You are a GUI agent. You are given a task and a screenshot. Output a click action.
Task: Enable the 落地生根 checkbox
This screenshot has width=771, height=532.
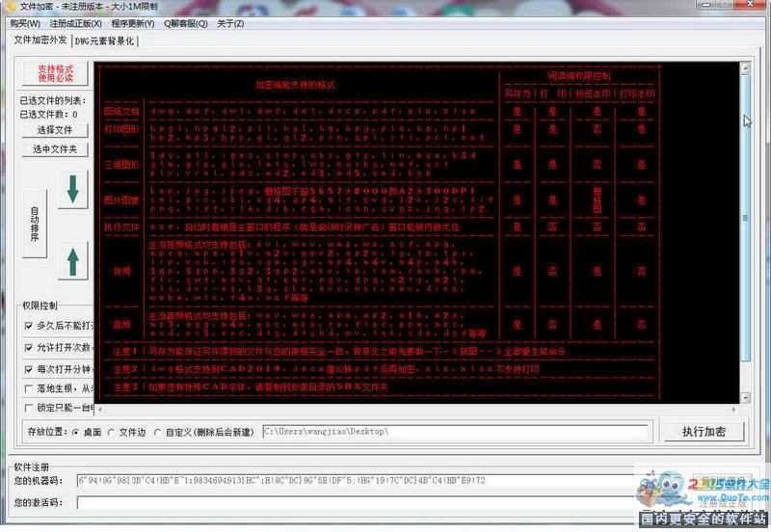[29, 388]
